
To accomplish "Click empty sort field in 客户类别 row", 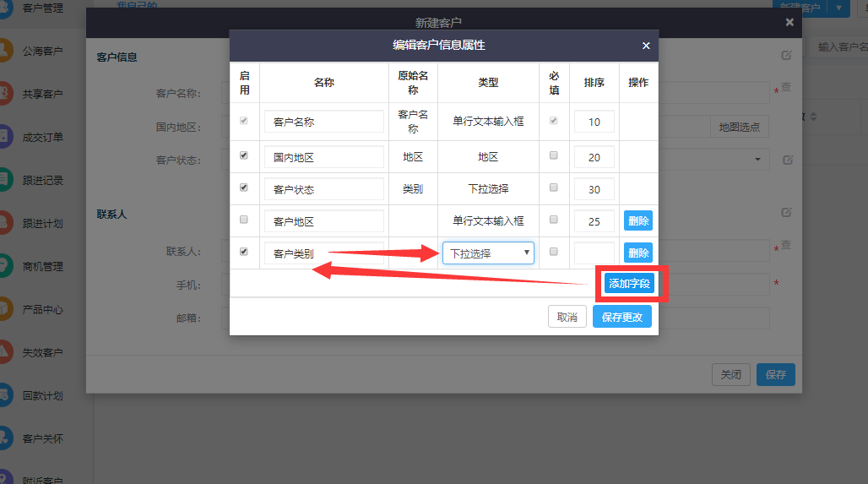I will click(594, 253).
